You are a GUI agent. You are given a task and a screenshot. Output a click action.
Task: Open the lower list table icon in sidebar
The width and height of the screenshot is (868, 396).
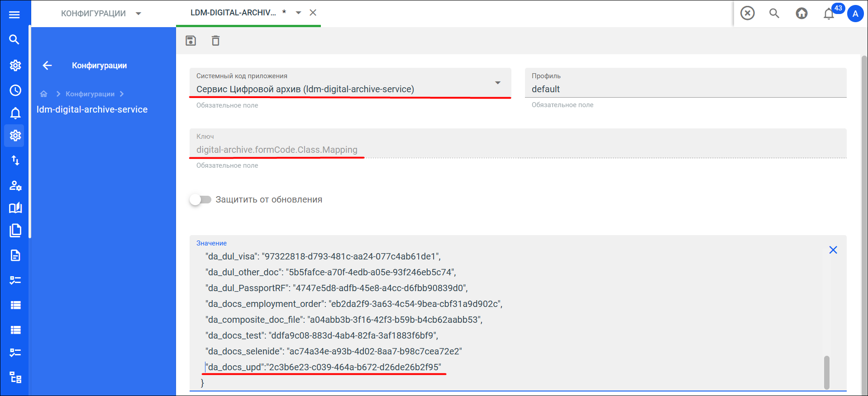[x=15, y=330]
